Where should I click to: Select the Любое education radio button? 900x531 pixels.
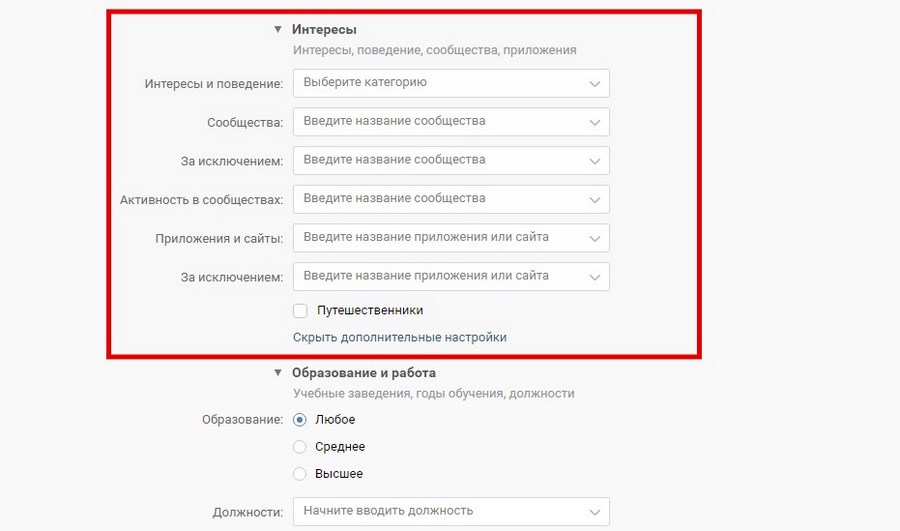(x=300, y=420)
